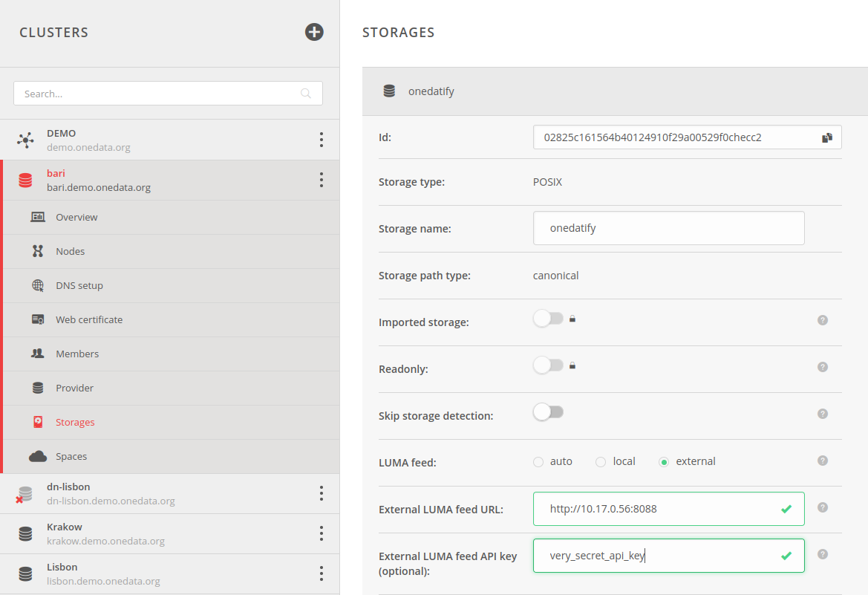
Task: Open the Krakow cluster actions menu
Action: click(321, 533)
